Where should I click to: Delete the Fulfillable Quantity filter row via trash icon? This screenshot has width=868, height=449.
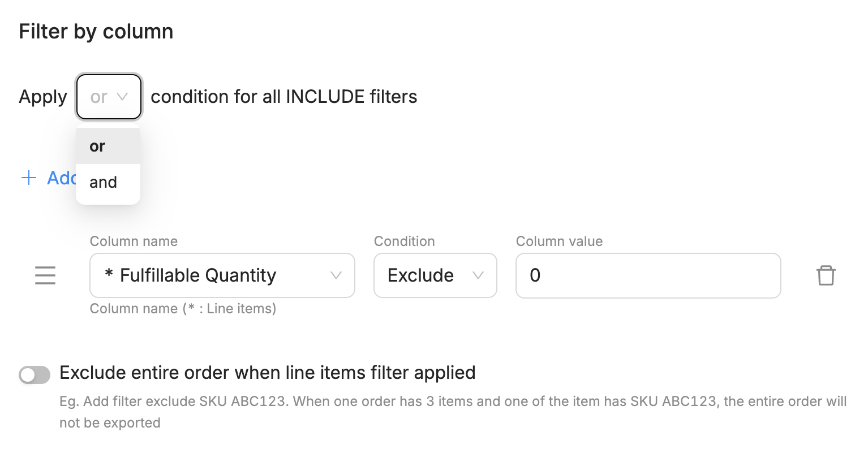pyautogui.click(x=826, y=275)
